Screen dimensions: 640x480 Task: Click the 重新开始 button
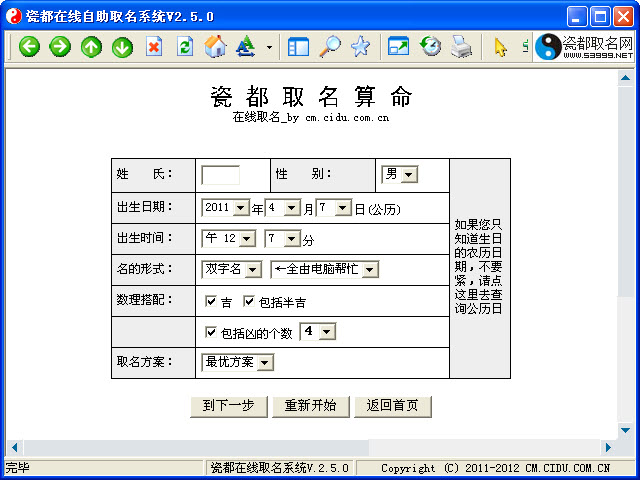311,406
